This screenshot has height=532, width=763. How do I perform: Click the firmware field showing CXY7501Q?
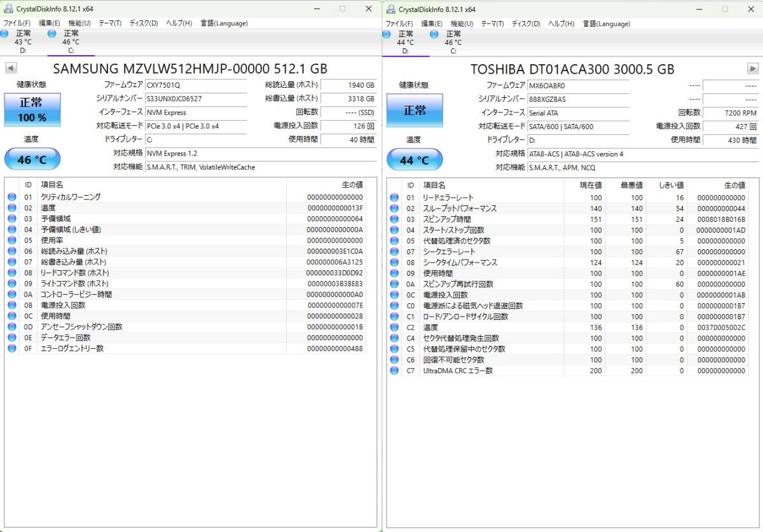coord(196,85)
